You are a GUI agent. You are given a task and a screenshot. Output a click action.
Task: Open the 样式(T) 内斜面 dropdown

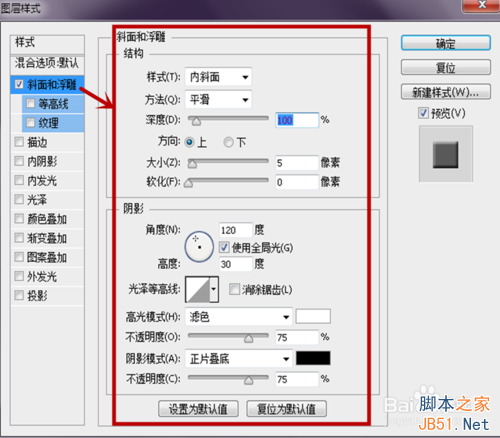tap(218, 77)
